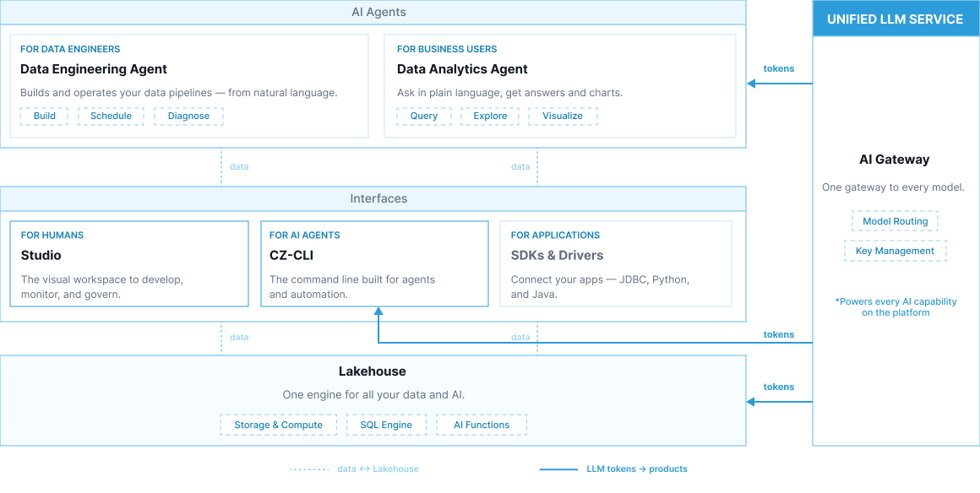980x493 pixels.
Task: Click the FOR DATA ENGINEERS label
Action: point(70,49)
